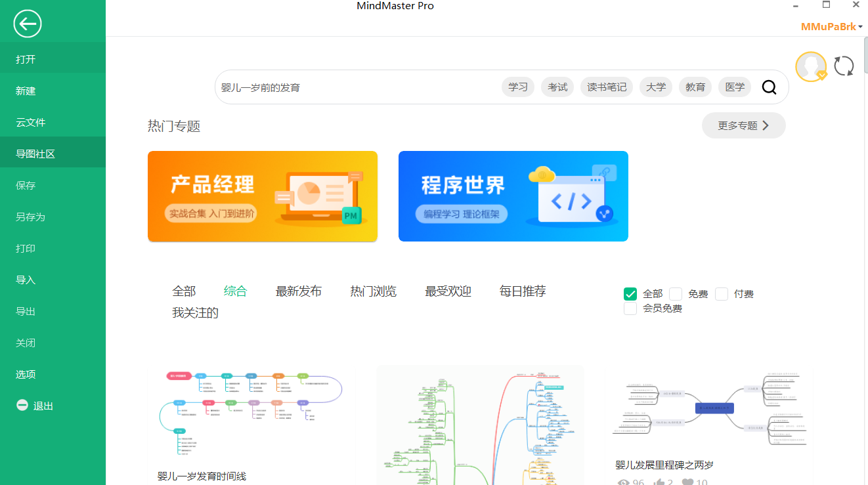
Task: Select 打印 in the sidebar
Action: point(53,248)
